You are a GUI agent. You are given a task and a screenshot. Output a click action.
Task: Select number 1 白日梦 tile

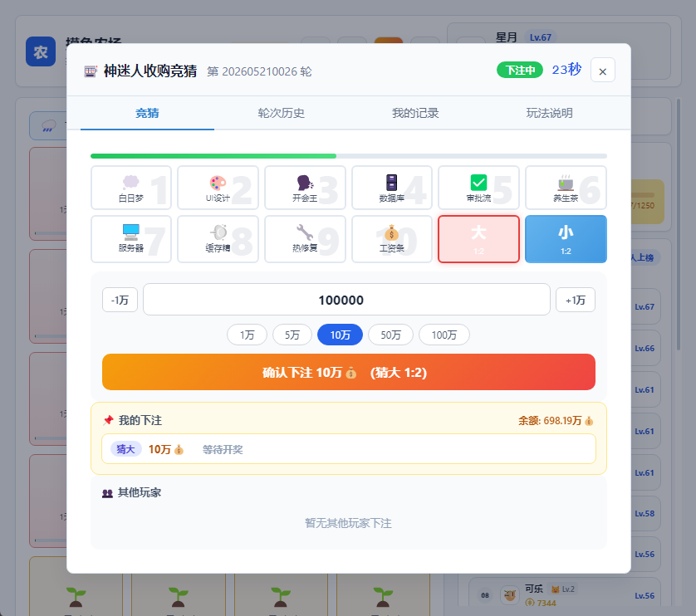click(x=131, y=188)
